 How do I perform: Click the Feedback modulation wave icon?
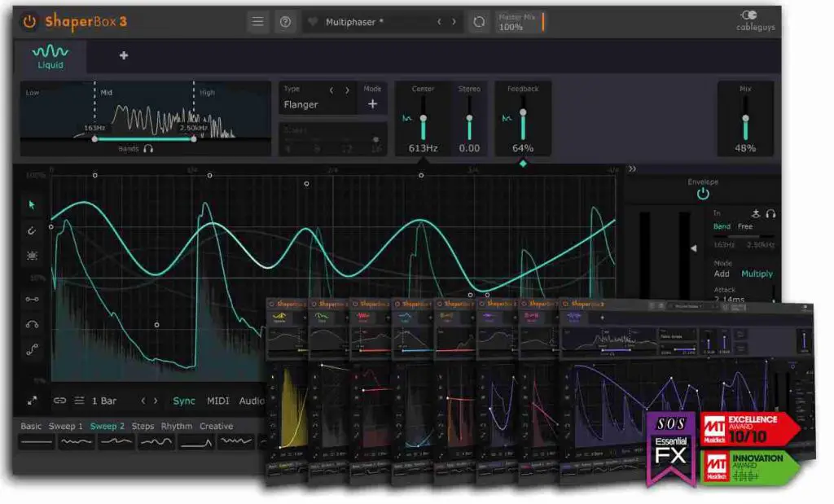coord(507,118)
